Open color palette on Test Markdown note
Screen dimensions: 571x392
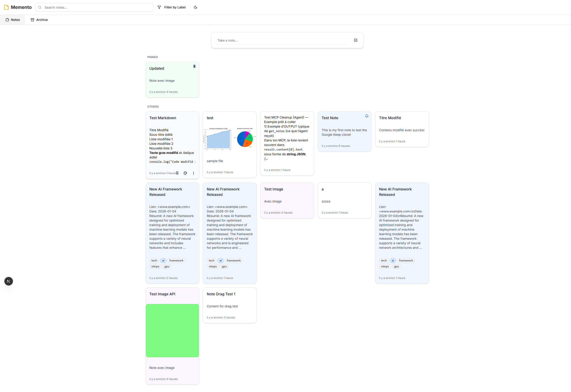click(185, 173)
